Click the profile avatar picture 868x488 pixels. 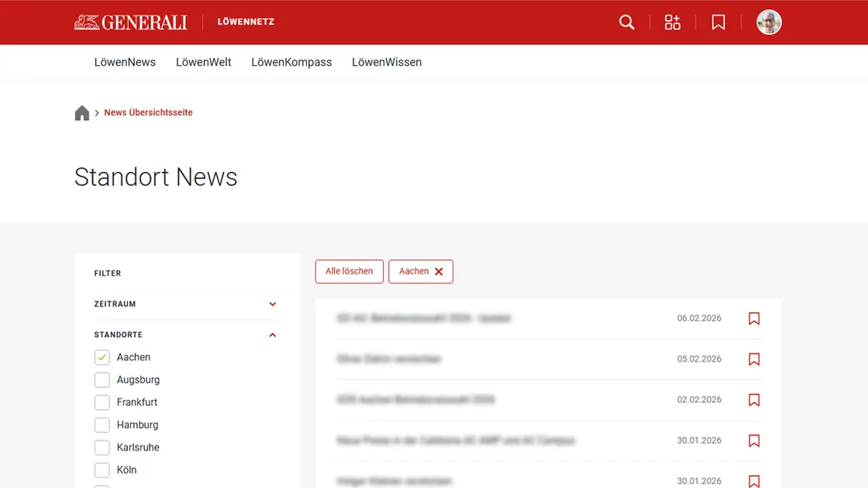(x=769, y=22)
